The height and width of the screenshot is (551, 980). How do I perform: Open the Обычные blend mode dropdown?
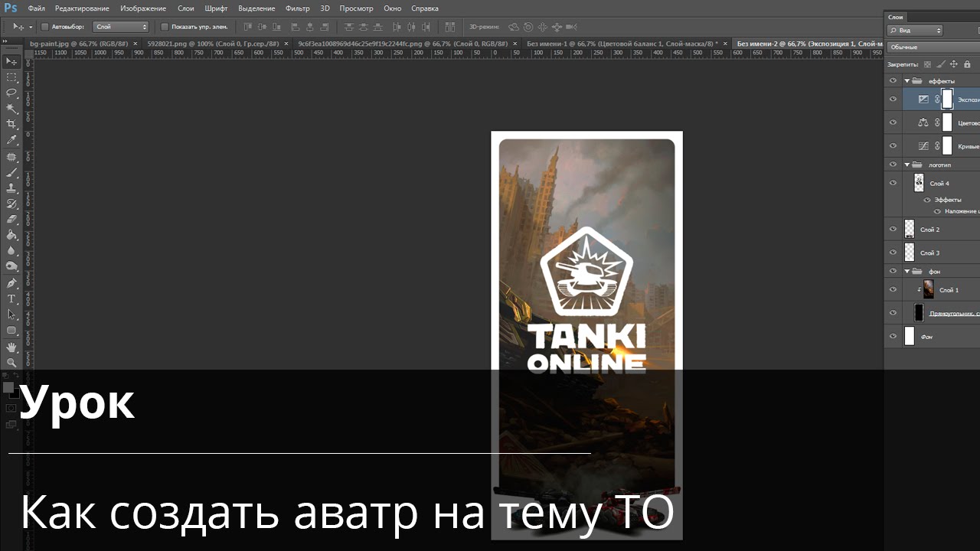(x=933, y=47)
